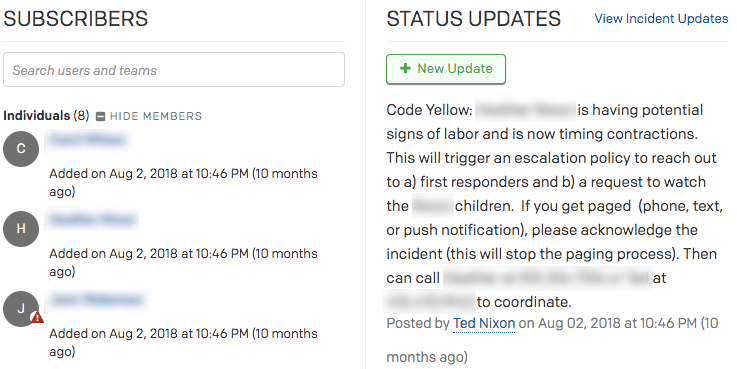Image resolution: width=737 pixels, height=369 pixels.
Task: Open the blurred name link next to H avatar
Action: [x=93, y=220]
